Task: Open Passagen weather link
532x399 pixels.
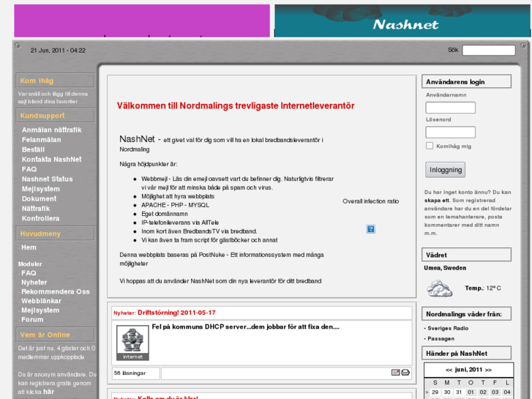Action: tap(441, 338)
